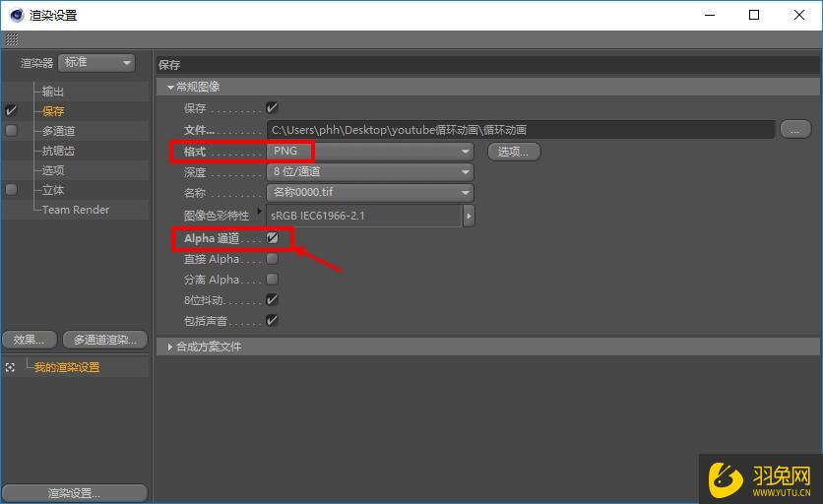The image size is (823, 504).
Task: Enable the 分离 Alpha checkbox
Action: [272, 280]
